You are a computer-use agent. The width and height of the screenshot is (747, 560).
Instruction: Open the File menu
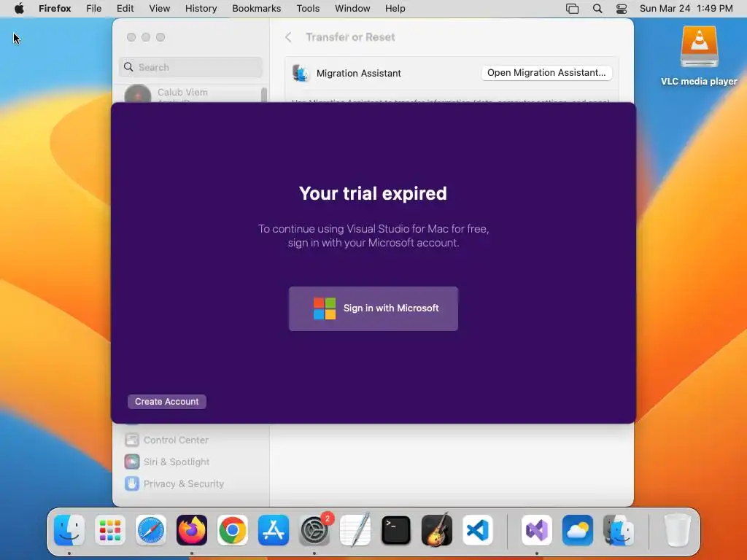[x=94, y=9]
